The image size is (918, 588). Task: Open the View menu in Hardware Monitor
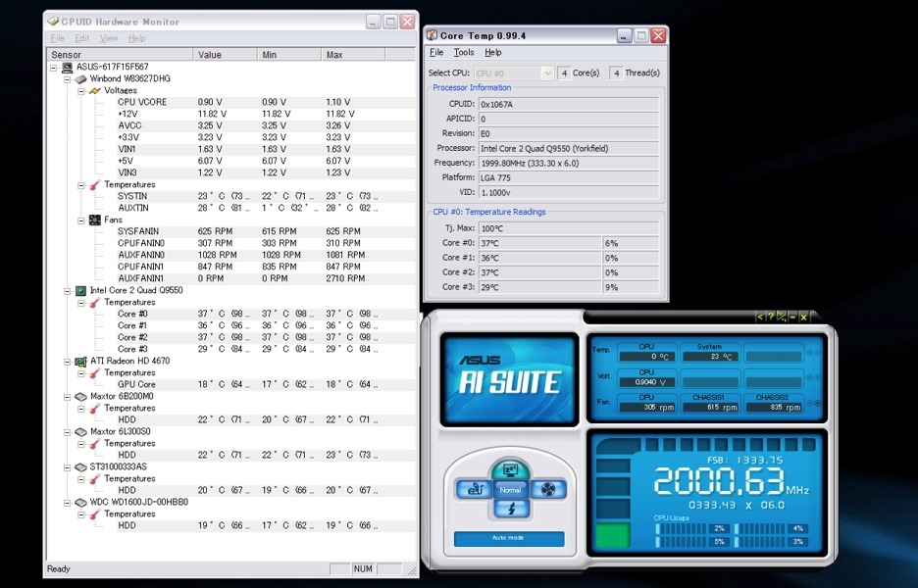pyautogui.click(x=109, y=38)
